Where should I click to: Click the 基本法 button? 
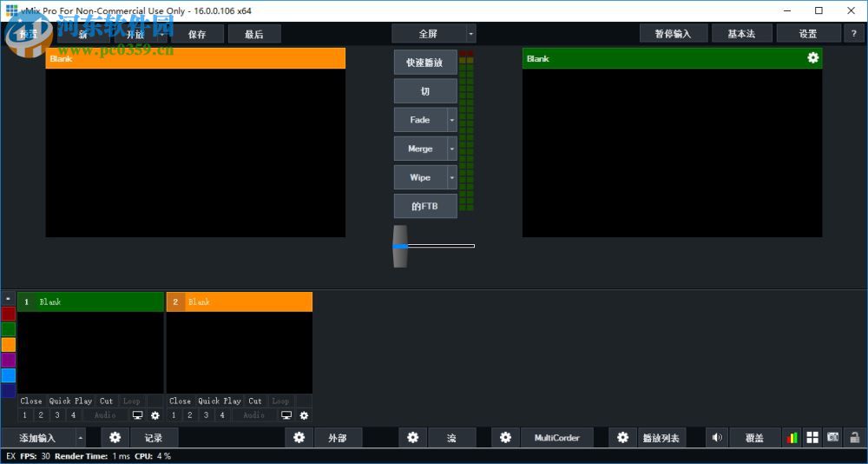(x=742, y=34)
